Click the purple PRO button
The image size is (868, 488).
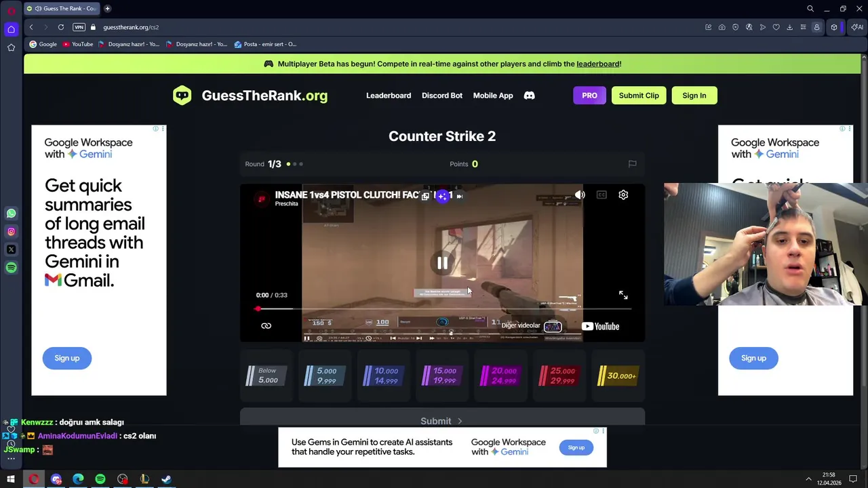pyautogui.click(x=589, y=96)
